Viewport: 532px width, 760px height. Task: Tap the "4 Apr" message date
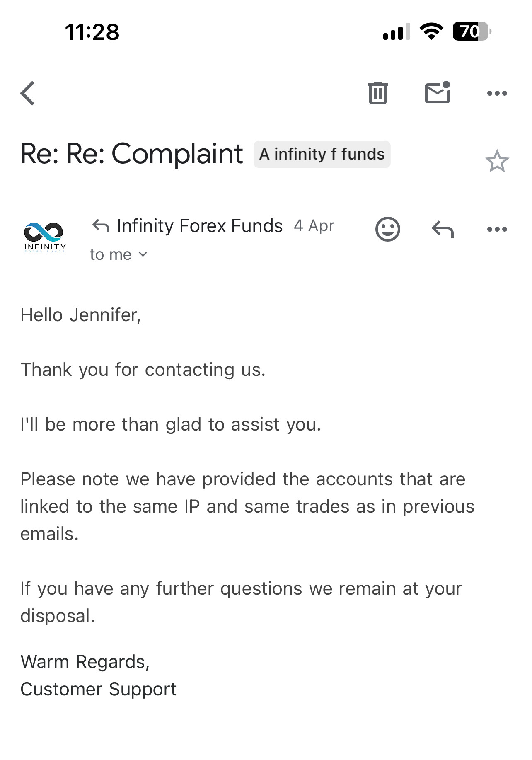[314, 226]
